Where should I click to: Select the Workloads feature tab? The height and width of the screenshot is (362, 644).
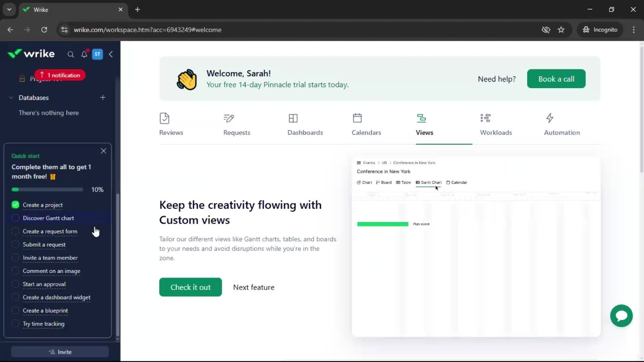[x=496, y=125]
